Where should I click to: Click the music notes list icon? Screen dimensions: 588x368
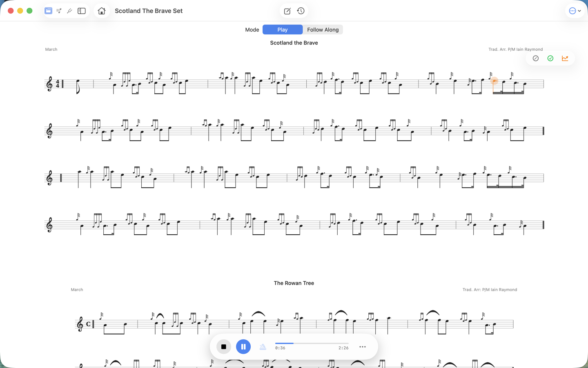coord(59,11)
